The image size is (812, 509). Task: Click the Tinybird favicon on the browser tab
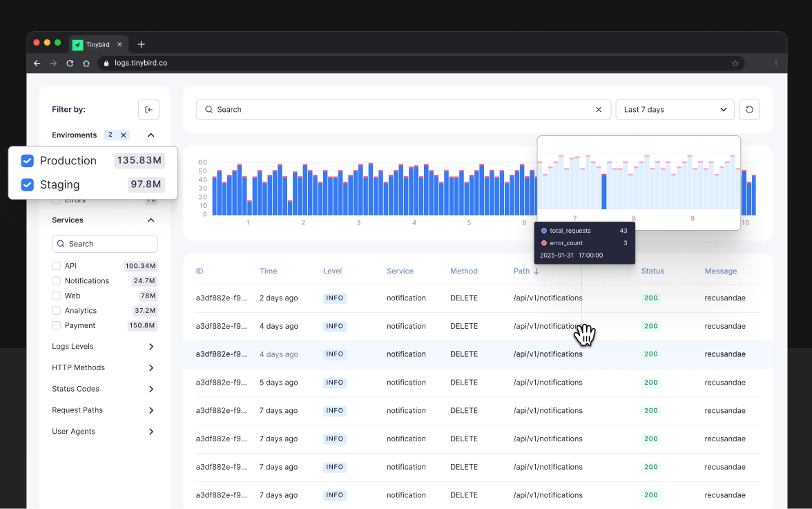[x=77, y=44]
